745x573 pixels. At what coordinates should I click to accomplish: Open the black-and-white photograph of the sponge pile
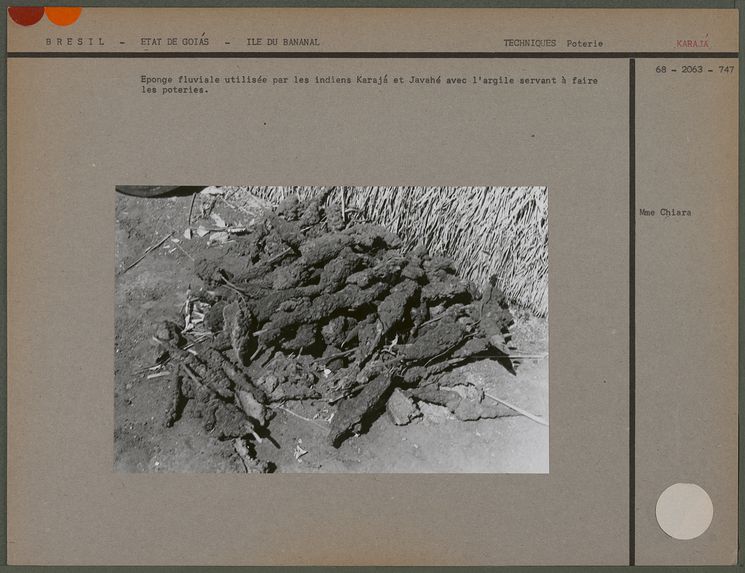click(x=331, y=329)
